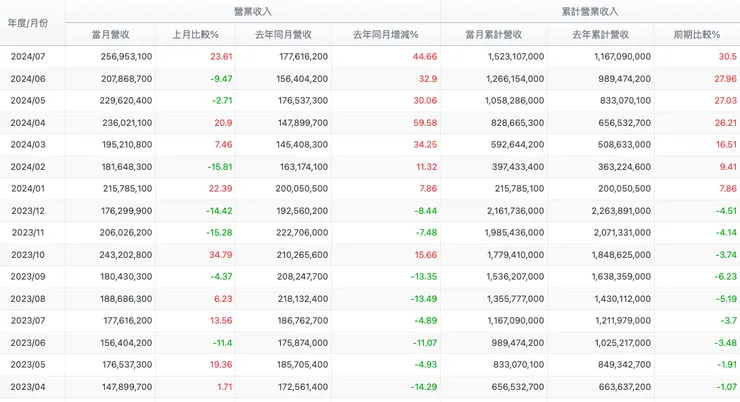Click last-year revenue value 222,706,000

coord(303,232)
